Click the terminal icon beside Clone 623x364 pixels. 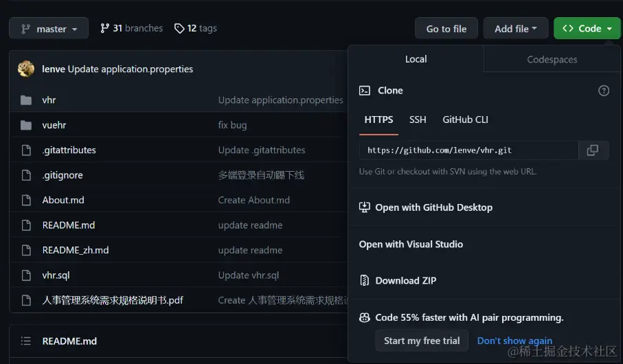coord(364,91)
